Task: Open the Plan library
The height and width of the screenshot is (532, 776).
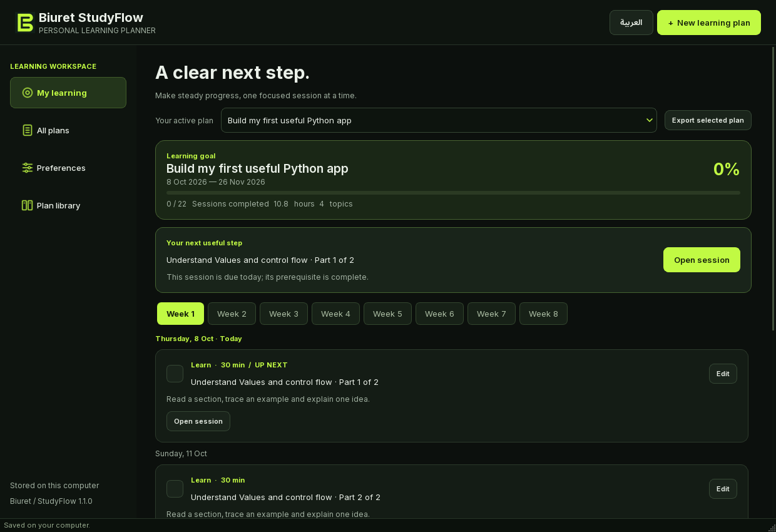Action: [68, 205]
